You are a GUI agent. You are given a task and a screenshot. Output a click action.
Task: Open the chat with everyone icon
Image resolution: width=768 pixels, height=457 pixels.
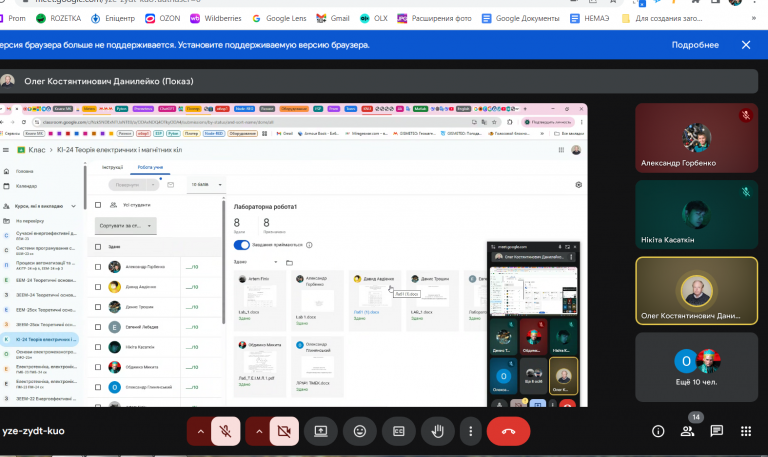point(717,431)
